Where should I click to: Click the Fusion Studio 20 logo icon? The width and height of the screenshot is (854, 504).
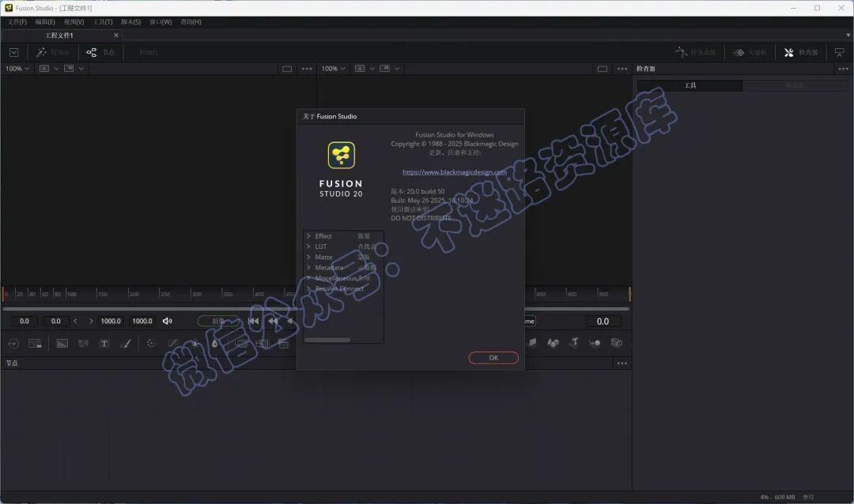[342, 155]
